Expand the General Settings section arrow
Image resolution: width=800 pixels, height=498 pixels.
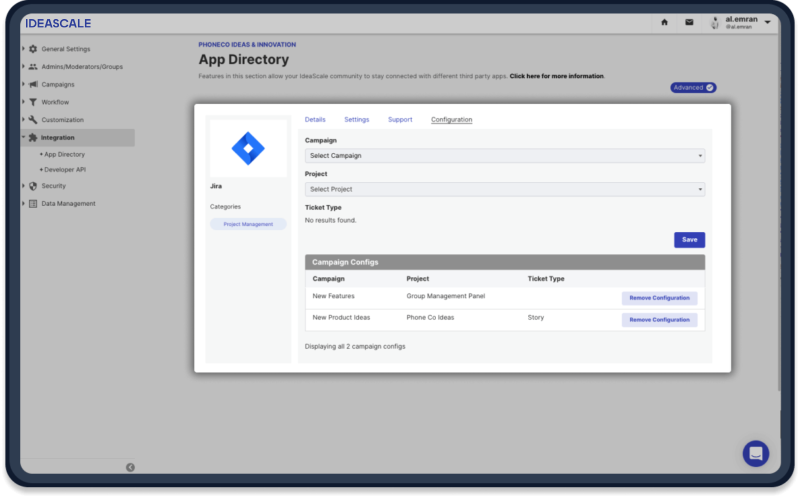coord(23,49)
